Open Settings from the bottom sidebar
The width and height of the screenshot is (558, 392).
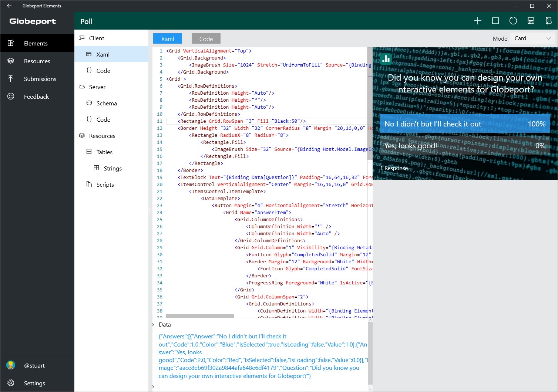pos(34,383)
